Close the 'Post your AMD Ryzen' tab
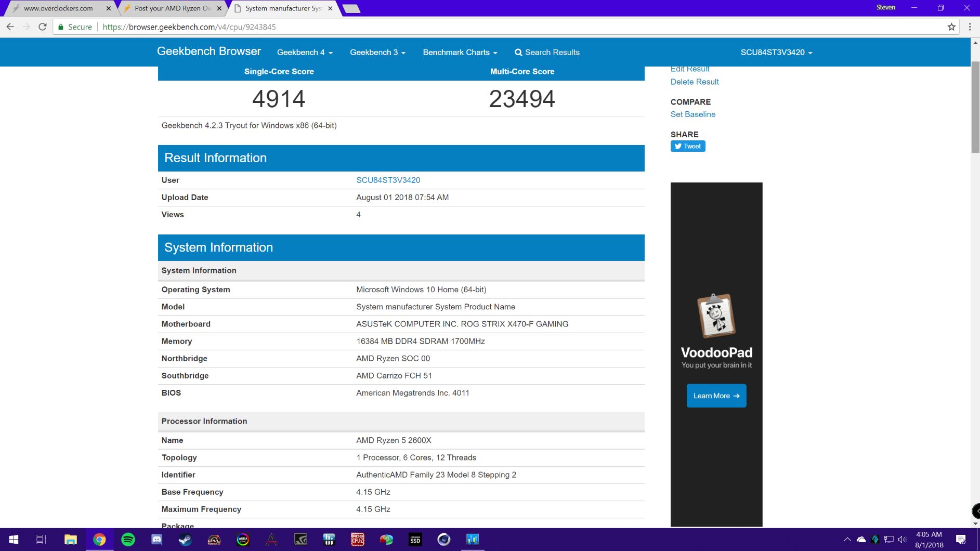This screenshot has height=551, width=980. coord(219,8)
